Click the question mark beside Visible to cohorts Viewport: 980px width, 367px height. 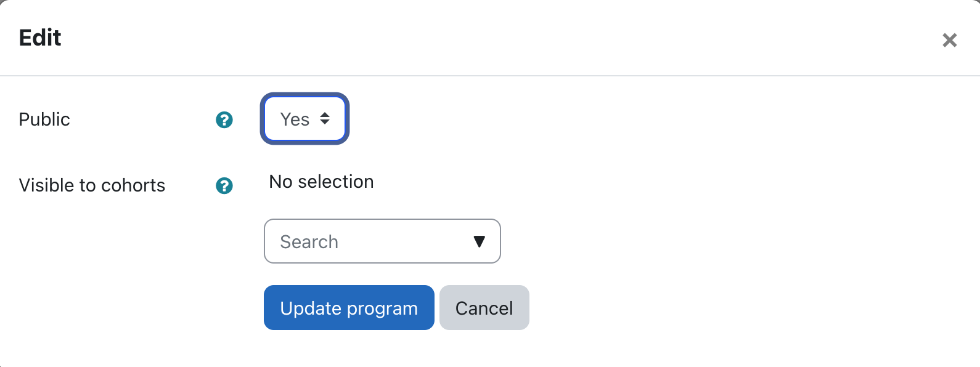224,185
